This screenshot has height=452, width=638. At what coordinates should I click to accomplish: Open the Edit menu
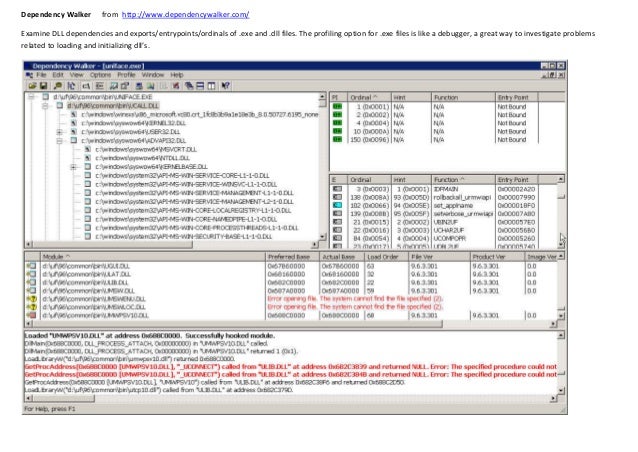(58, 75)
